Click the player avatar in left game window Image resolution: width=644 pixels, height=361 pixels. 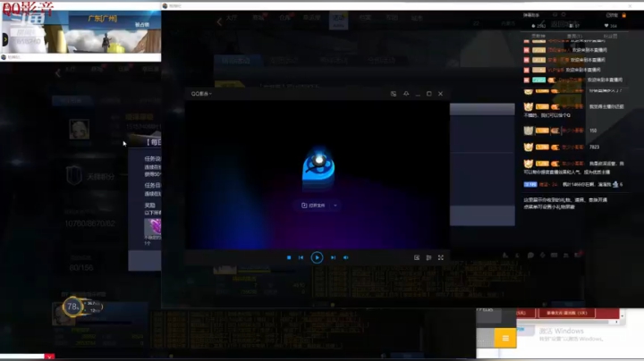80,130
